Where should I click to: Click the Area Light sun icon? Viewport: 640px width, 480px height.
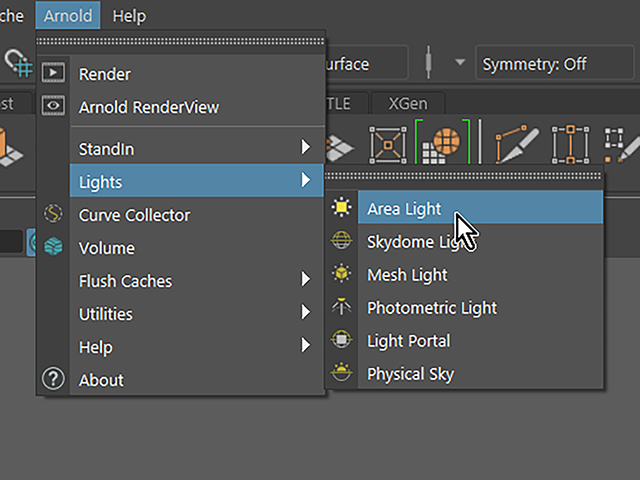click(x=341, y=207)
